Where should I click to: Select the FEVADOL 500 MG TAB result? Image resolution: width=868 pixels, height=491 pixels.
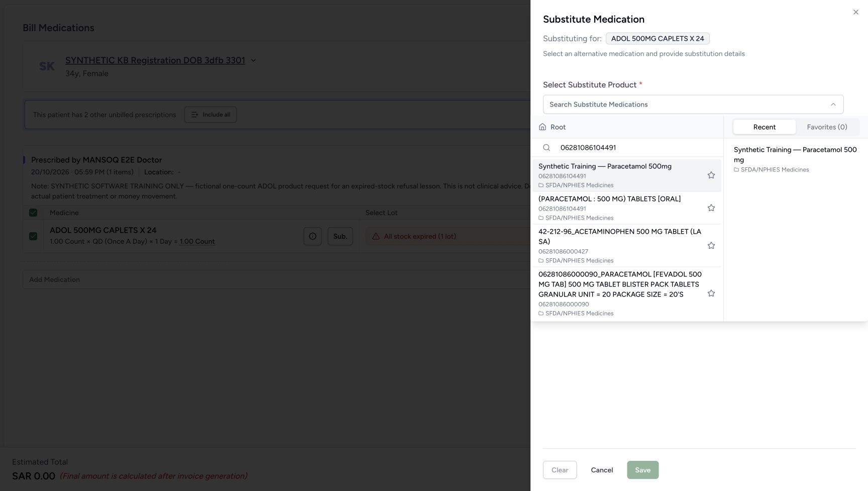[627, 293]
